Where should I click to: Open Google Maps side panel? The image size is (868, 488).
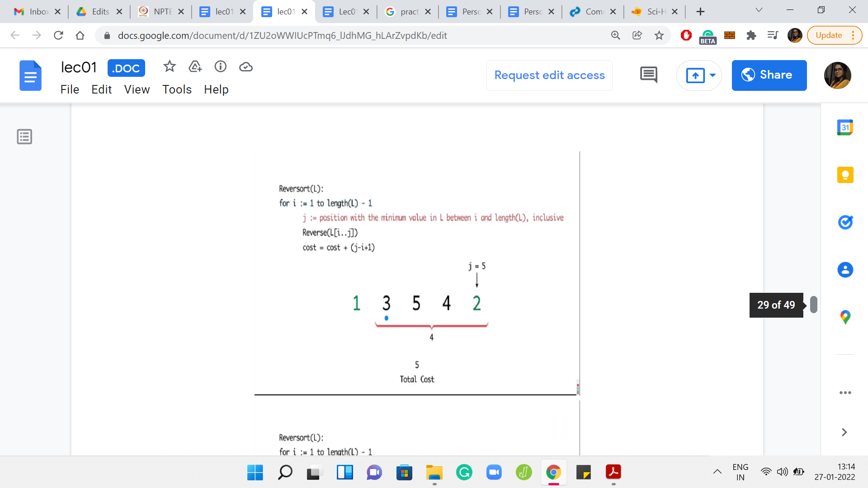tap(845, 317)
